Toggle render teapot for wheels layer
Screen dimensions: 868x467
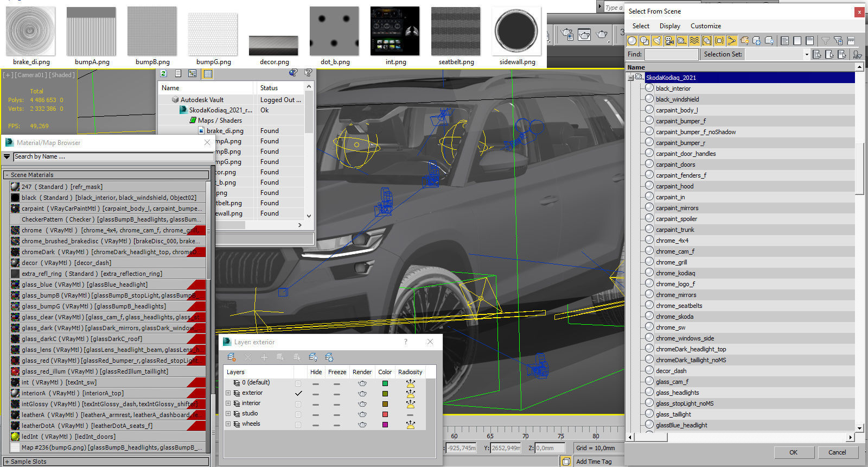click(x=362, y=425)
